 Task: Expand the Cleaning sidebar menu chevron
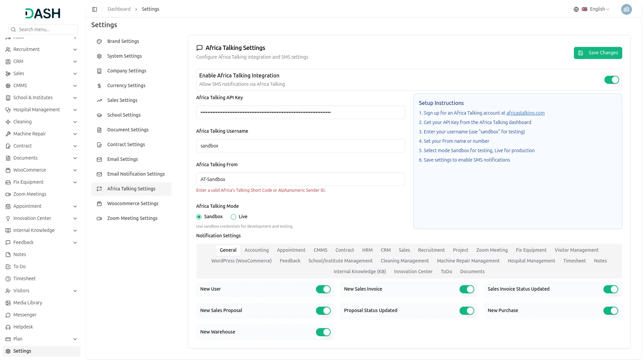click(75, 122)
